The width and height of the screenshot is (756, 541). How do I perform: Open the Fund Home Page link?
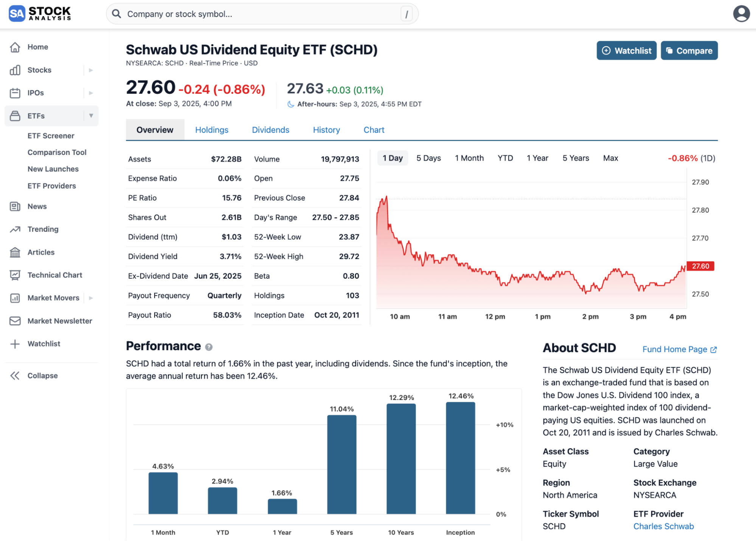click(x=679, y=349)
